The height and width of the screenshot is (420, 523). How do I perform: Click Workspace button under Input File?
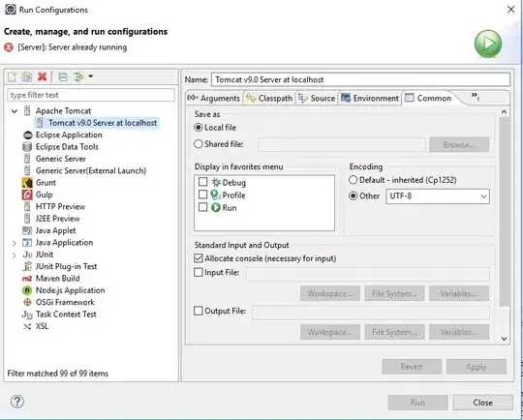click(330, 293)
